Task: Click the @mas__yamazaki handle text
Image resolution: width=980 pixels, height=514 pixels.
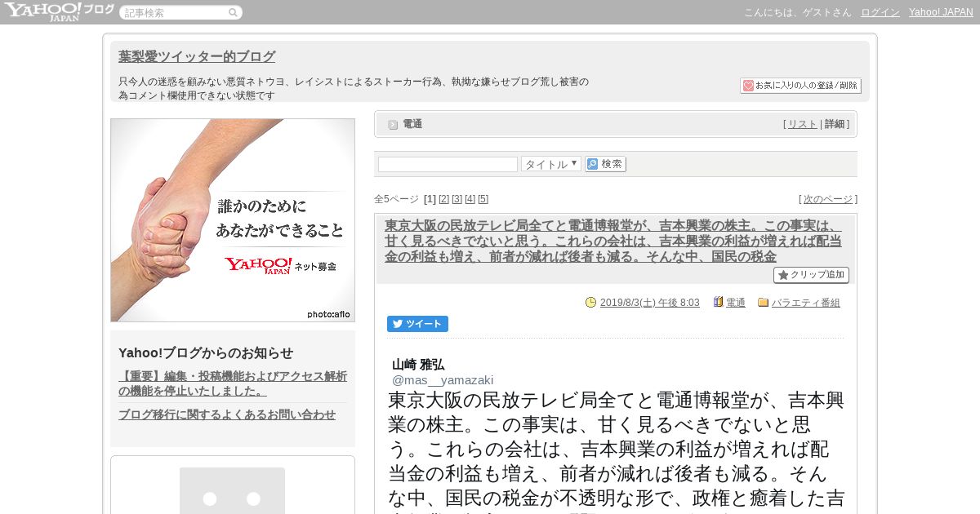Action: [x=443, y=379]
